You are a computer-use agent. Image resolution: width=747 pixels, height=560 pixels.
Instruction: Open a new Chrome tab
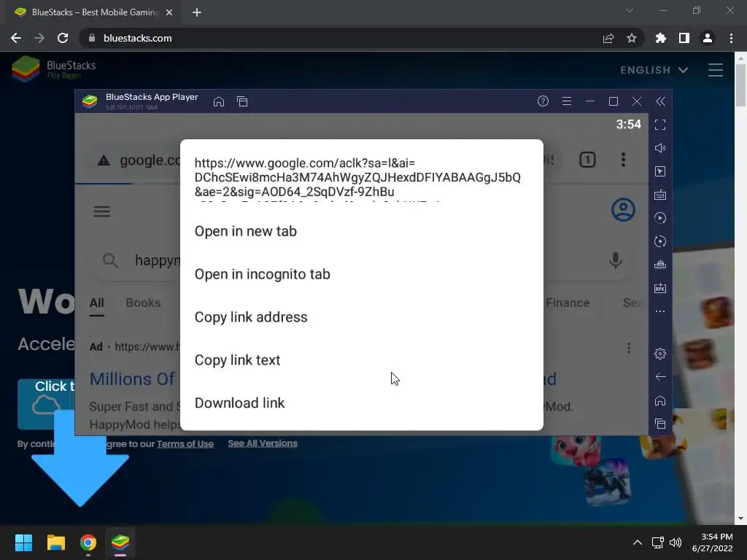(x=197, y=12)
